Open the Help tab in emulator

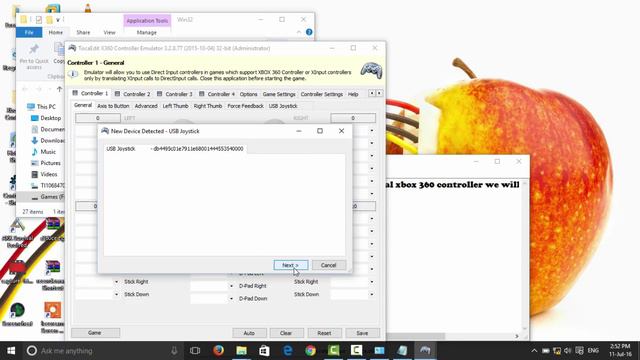pyautogui.click(x=353, y=94)
